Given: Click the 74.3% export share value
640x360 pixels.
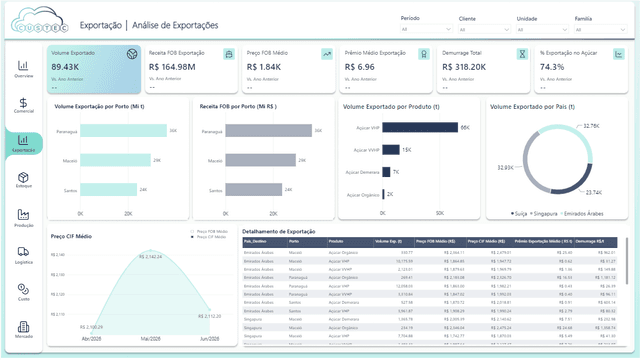Looking at the screenshot, I should tap(552, 67).
